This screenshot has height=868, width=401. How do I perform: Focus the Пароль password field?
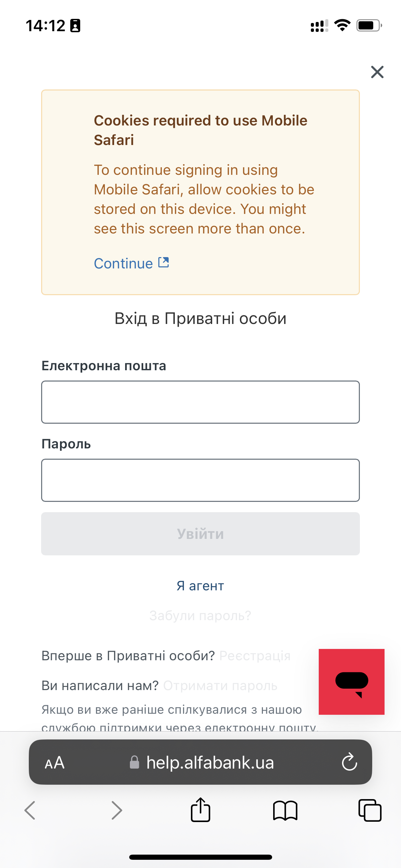pos(200,480)
